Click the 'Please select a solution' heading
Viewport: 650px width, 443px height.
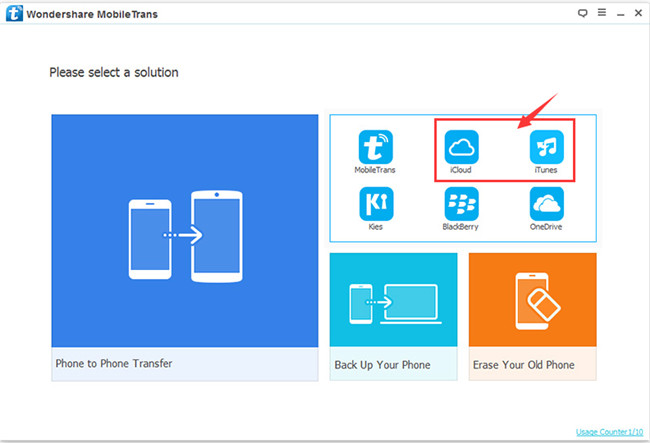pos(114,73)
